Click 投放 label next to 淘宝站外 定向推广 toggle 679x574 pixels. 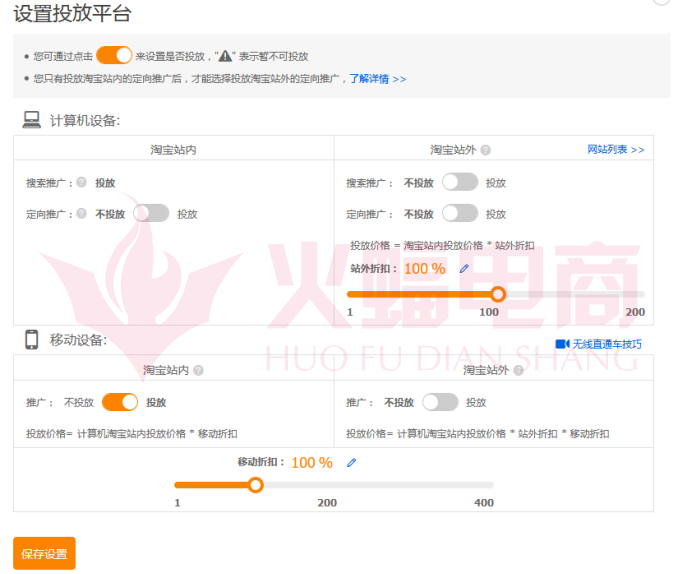coord(496,214)
